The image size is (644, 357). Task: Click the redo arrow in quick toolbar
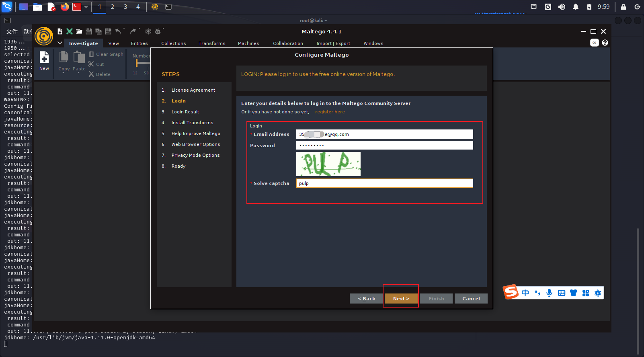(x=133, y=31)
